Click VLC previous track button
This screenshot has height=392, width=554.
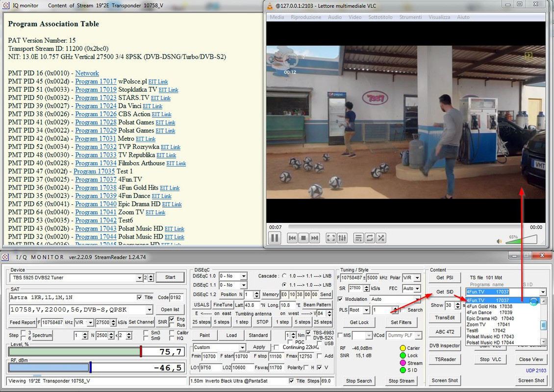pos(292,238)
